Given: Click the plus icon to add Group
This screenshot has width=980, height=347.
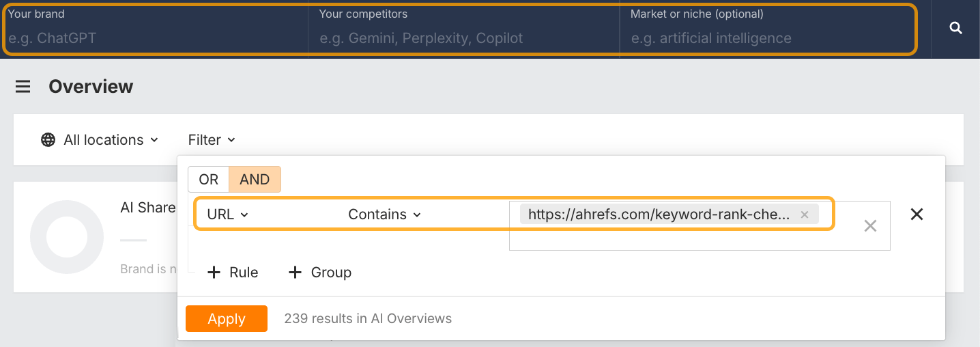Looking at the screenshot, I should pyautogui.click(x=295, y=273).
